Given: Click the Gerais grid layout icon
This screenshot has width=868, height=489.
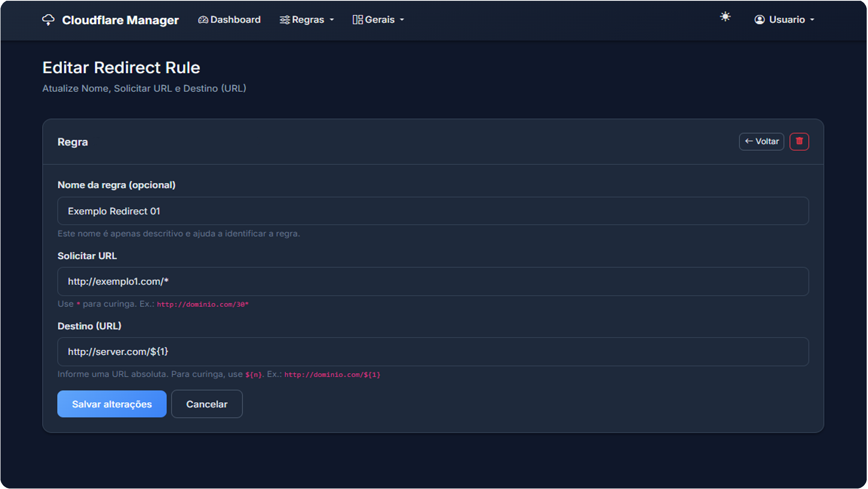Looking at the screenshot, I should pos(358,20).
